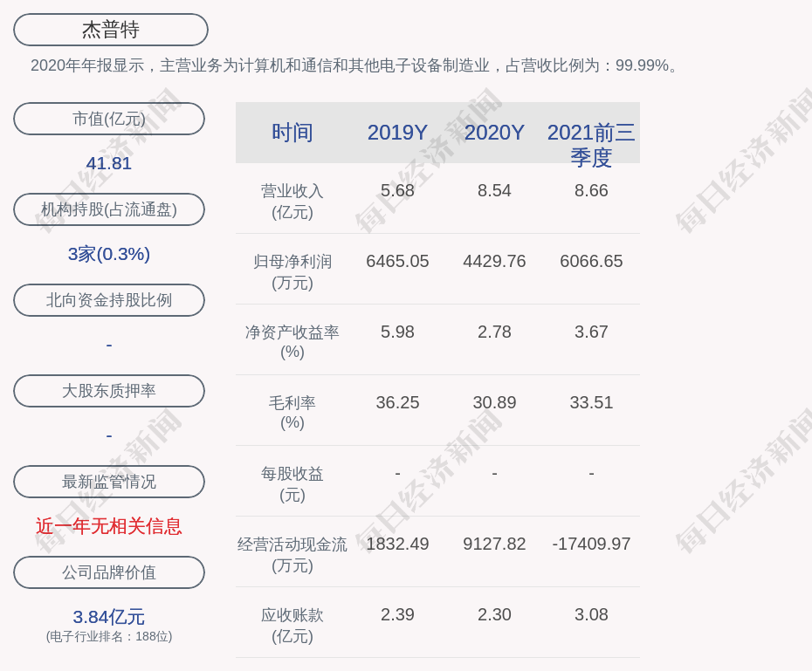Viewport: 812px width, 671px height.
Task: Click the 3.84亿元 brand value figure
Action: coord(109,617)
